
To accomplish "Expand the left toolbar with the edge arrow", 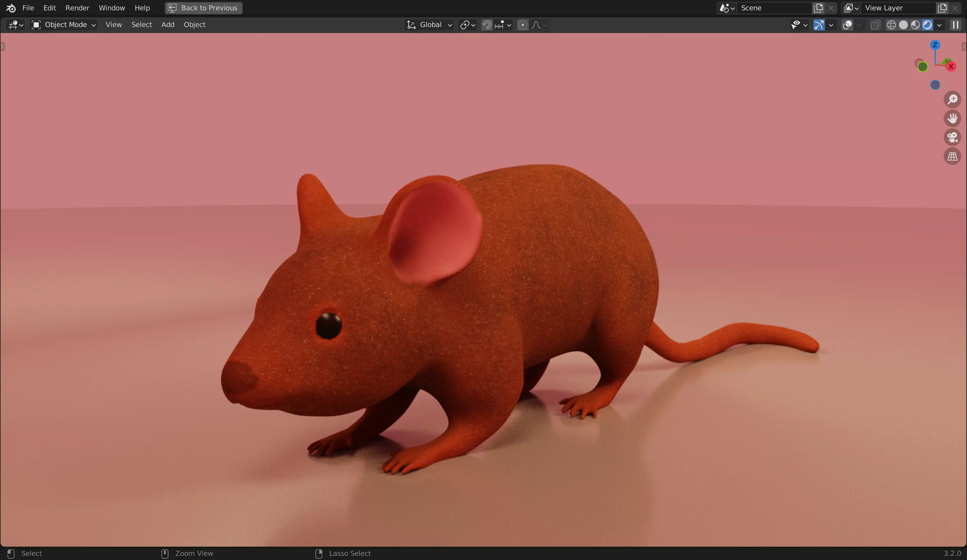I will coord(2,47).
